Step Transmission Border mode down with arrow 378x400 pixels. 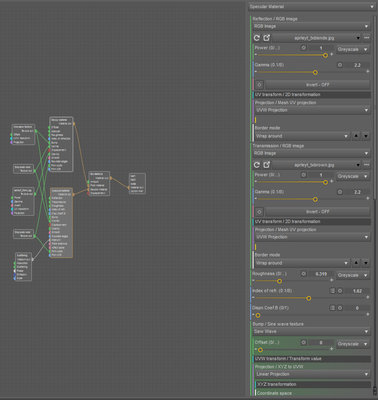[x=366, y=263]
